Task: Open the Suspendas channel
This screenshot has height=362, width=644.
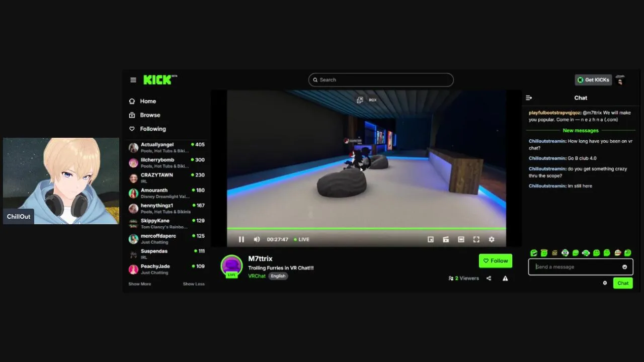Action: tap(167, 254)
